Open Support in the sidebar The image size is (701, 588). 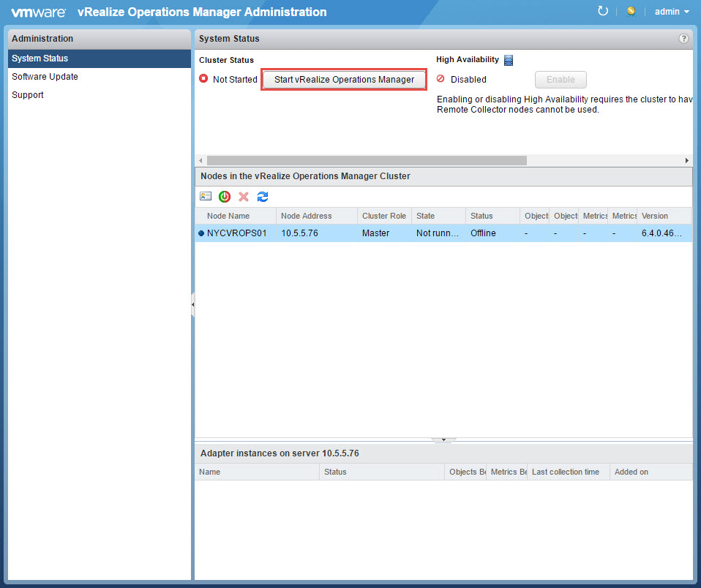click(28, 95)
